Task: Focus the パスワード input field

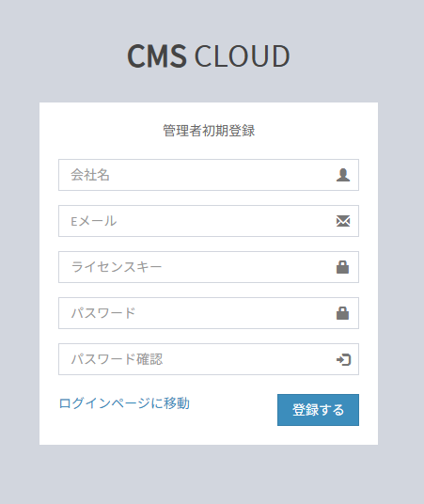Action: (x=209, y=313)
